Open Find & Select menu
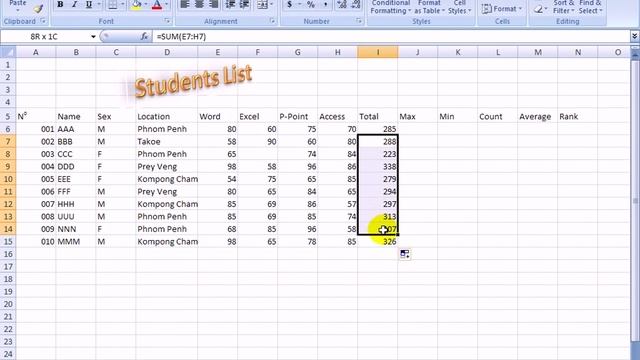 (590, 7)
